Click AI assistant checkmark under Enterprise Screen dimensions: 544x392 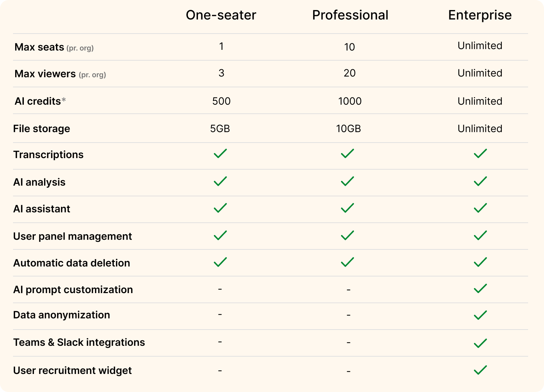pyautogui.click(x=480, y=208)
